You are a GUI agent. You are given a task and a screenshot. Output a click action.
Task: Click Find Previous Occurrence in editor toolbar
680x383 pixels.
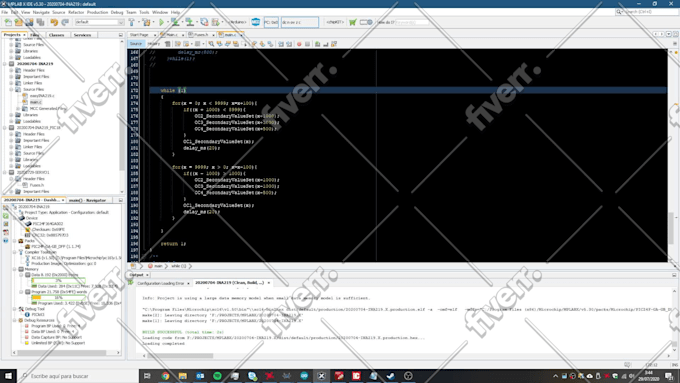click(219, 44)
